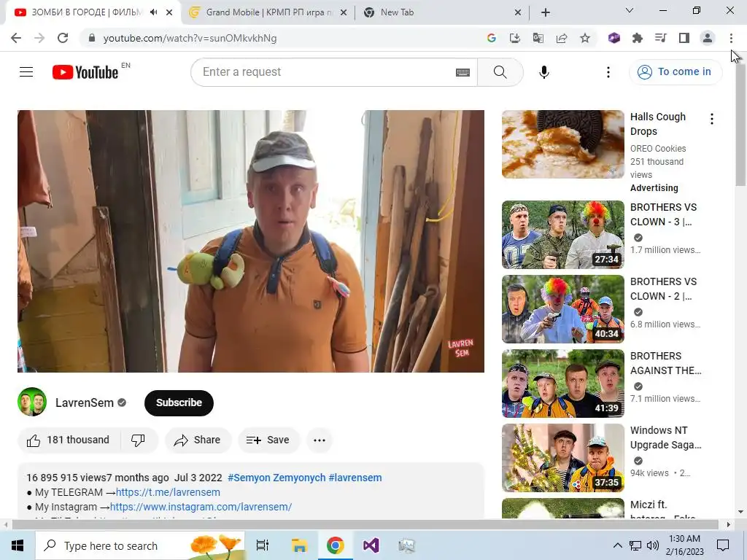This screenshot has width=747, height=560.
Task: Subscribe to LavrenSem channel
Action: pos(179,402)
